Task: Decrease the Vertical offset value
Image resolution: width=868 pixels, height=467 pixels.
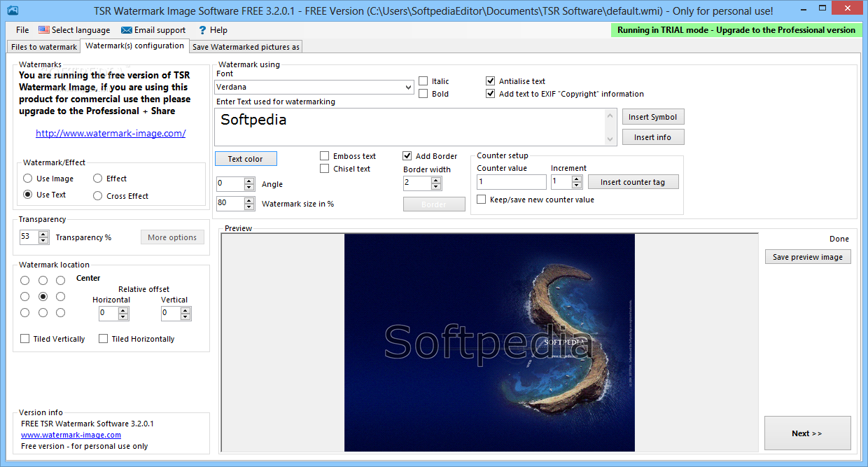Action: pyautogui.click(x=185, y=317)
